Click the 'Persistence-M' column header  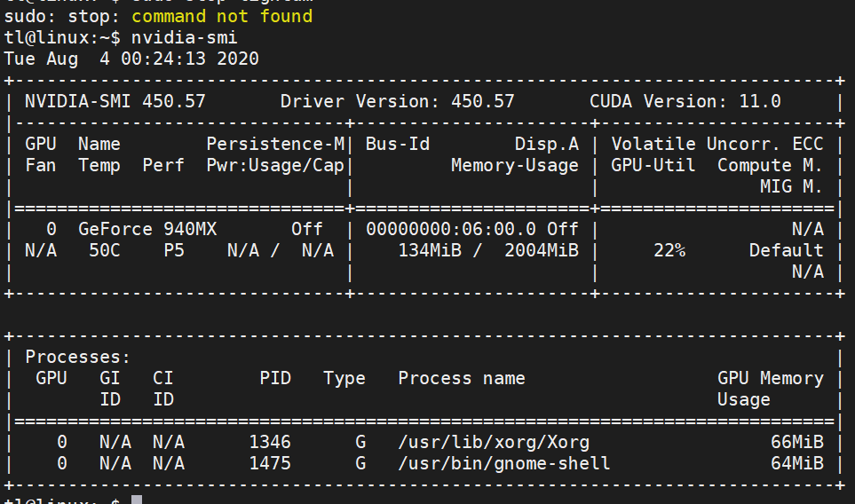(275, 144)
